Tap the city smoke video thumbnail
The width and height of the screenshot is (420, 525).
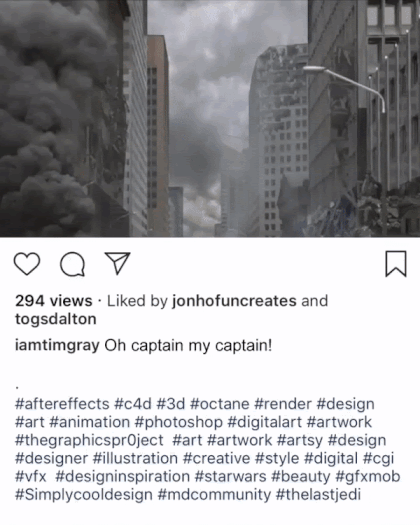click(x=210, y=119)
